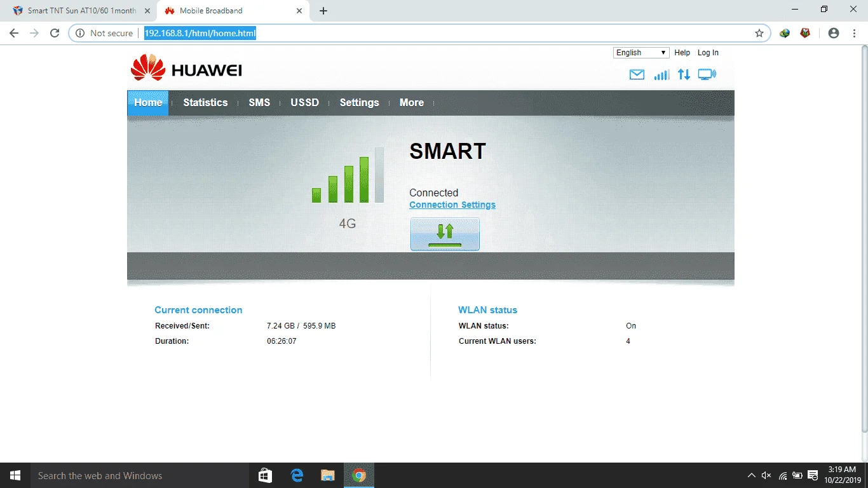Open the Action Center notifications icon
Viewport: 868px width, 488px height.
(813, 475)
